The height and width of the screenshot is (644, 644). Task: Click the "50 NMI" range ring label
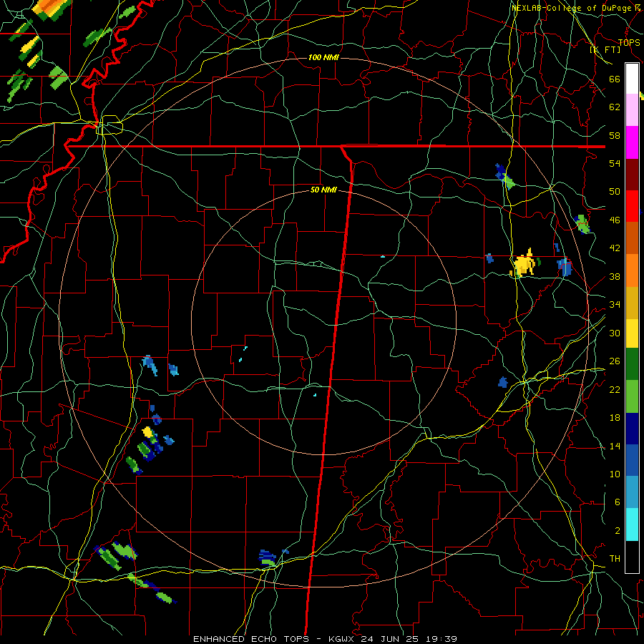pos(323,190)
